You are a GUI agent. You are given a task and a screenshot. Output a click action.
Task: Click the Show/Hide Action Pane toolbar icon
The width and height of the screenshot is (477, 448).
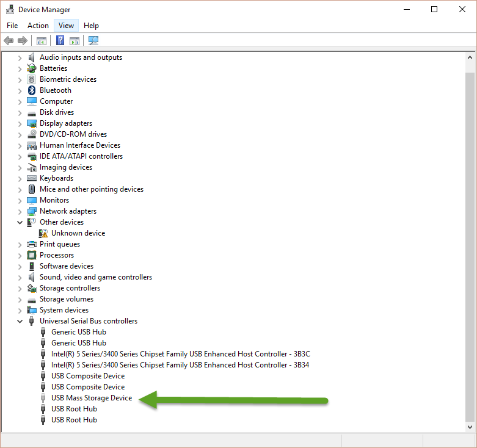(75, 40)
